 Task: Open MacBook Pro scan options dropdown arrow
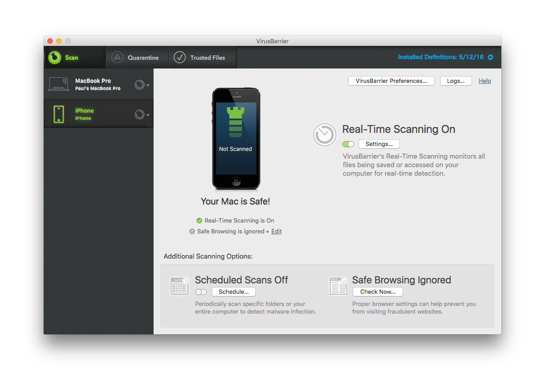(148, 85)
